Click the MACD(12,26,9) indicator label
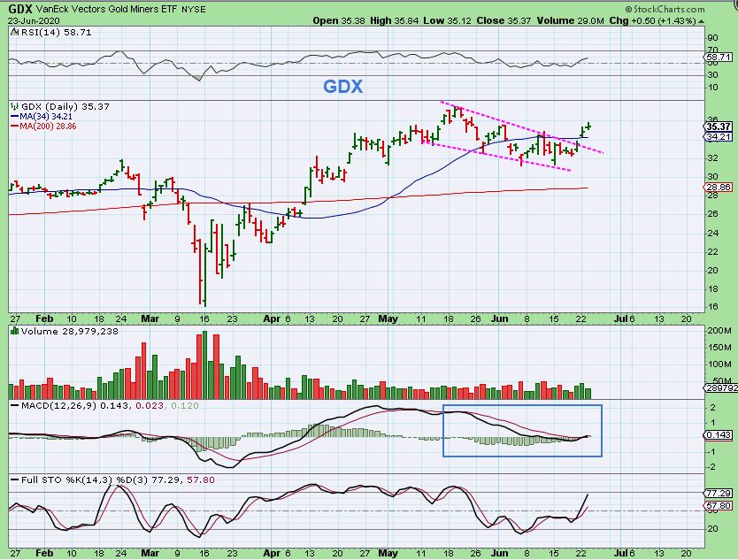The height and width of the screenshot is (560, 738). (x=58, y=406)
